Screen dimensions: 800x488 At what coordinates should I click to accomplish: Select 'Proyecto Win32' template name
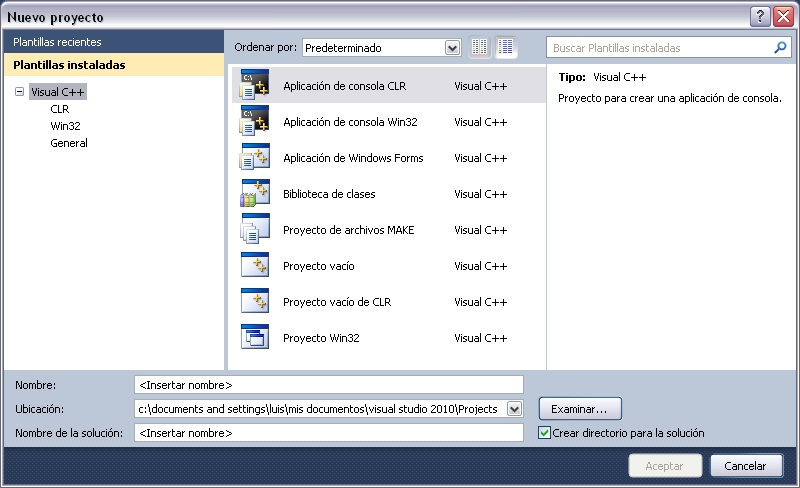point(321,338)
